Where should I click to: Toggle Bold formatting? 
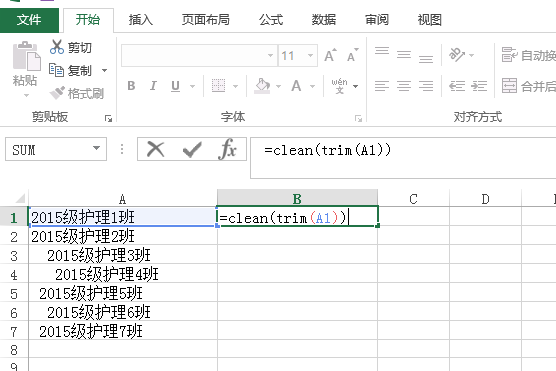pyautogui.click(x=131, y=86)
